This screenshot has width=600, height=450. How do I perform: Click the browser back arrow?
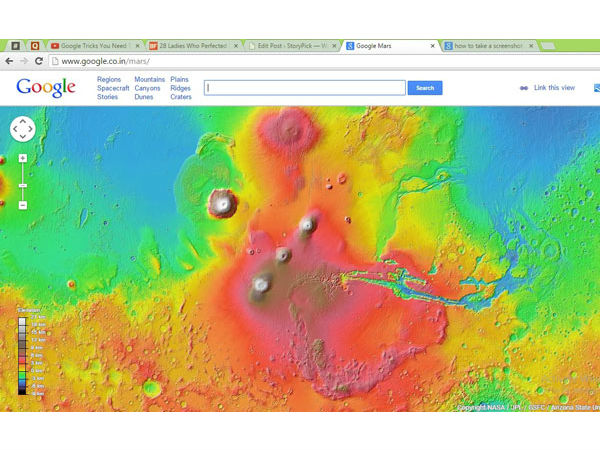(9, 61)
